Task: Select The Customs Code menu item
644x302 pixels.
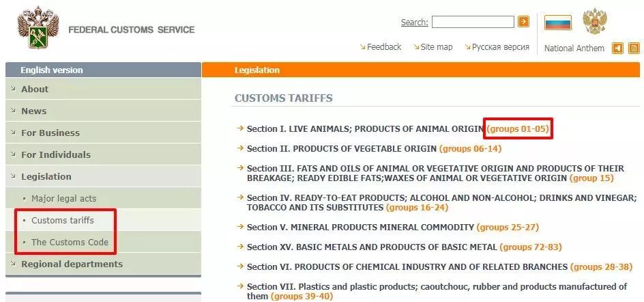Action: (70, 242)
